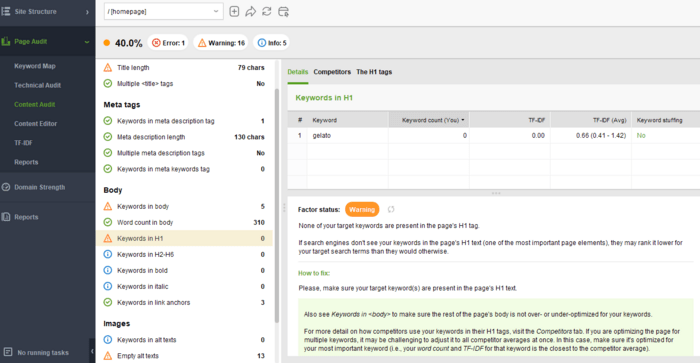Screen dimensions: 700x363
Task: Click the factor list vertical scrollbar
Action: pos(277,205)
